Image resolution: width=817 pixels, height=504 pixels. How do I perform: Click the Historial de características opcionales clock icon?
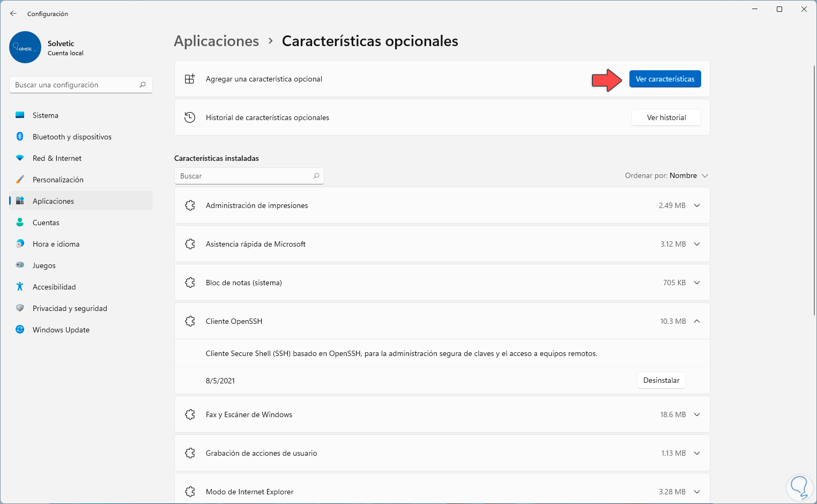[x=190, y=117]
